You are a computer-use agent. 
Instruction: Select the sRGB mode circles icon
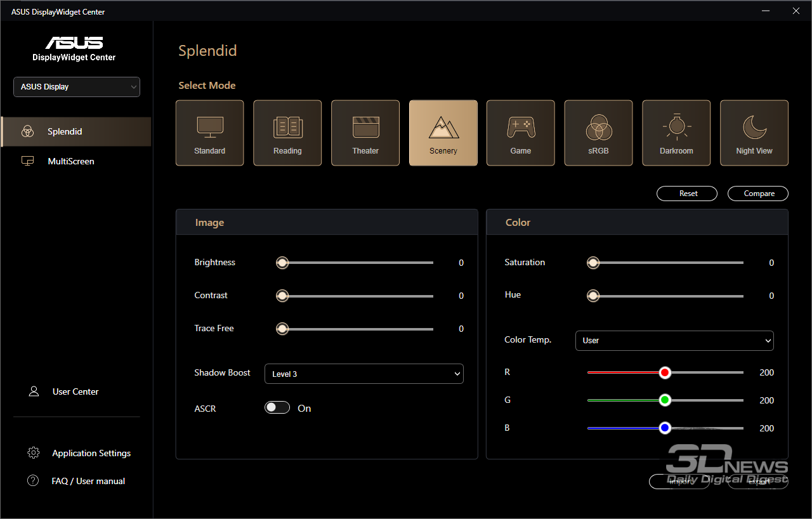tap(598, 128)
